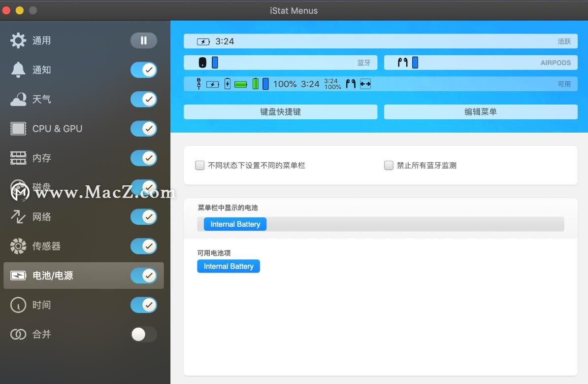Enable the 合并 switch
The height and width of the screenshot is (384, 588).
144,334
